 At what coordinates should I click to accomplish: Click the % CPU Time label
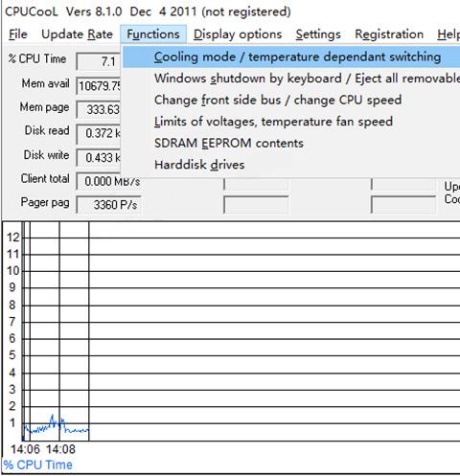(37, 58)
